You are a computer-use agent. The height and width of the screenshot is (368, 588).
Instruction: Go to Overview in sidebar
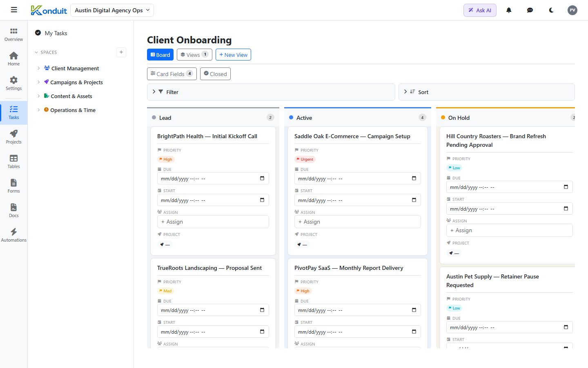click(x=13, y=35)
